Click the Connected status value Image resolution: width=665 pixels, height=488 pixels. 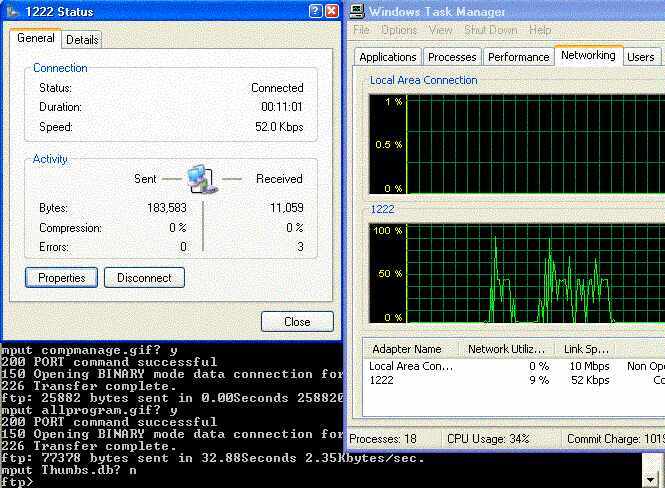pos(277,88)
